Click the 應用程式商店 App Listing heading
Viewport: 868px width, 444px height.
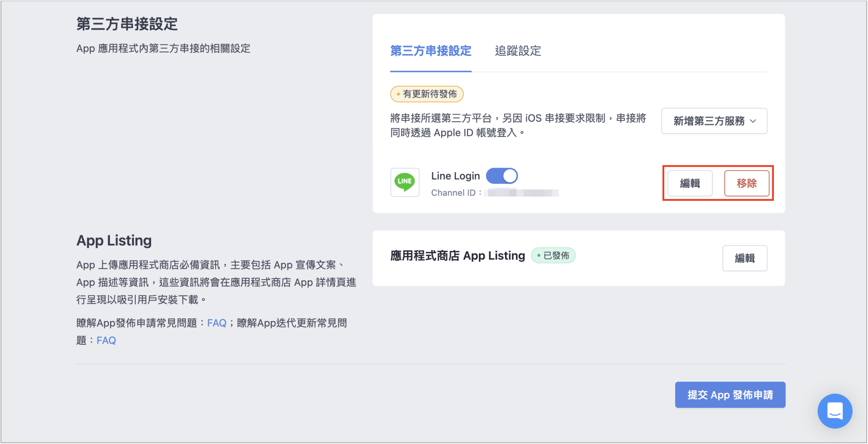[x=457, y=255]
